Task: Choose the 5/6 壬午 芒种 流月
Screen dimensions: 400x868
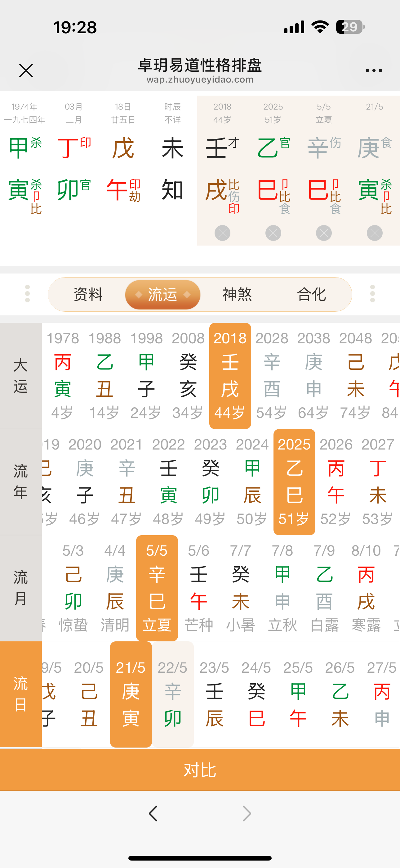Action: coord(198,588)
